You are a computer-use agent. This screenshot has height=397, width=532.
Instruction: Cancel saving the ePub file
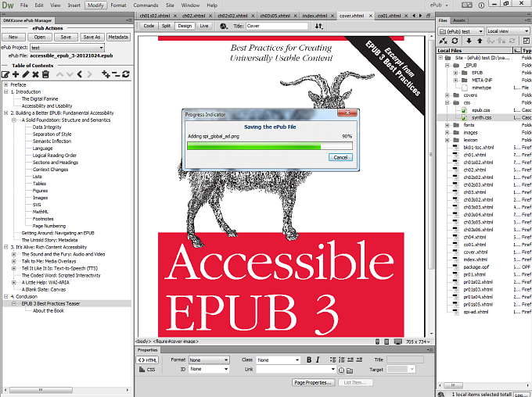click(x=340, y=157)
